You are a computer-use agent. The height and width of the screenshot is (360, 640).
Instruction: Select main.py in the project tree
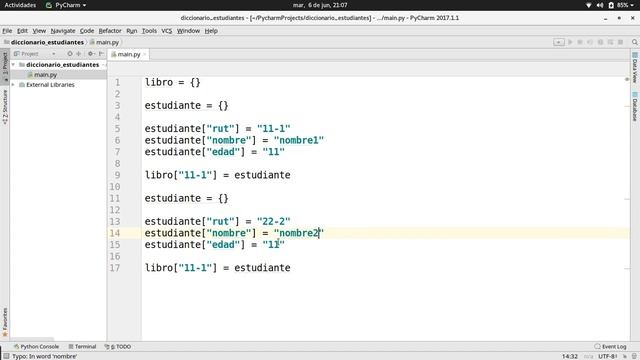pos(45,75)
